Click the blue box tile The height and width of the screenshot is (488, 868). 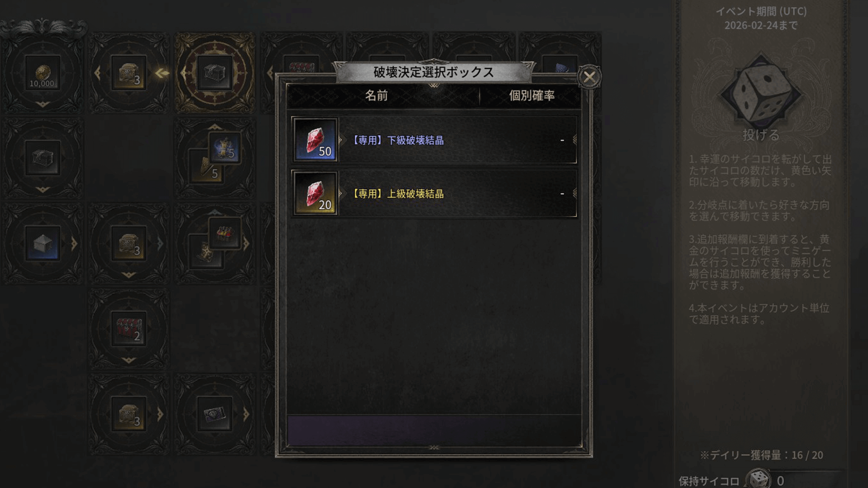tap(42, 244)
